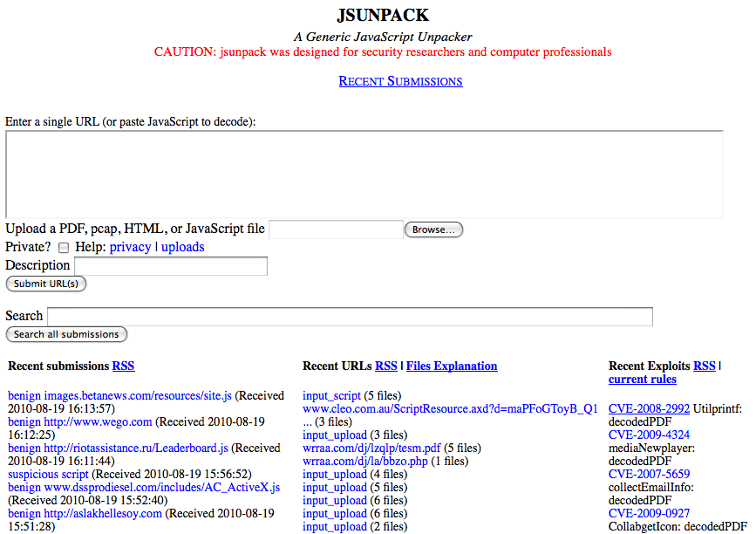Open the current rules link
The height and width of the screenshot is (534, 756).
point(642,380)
